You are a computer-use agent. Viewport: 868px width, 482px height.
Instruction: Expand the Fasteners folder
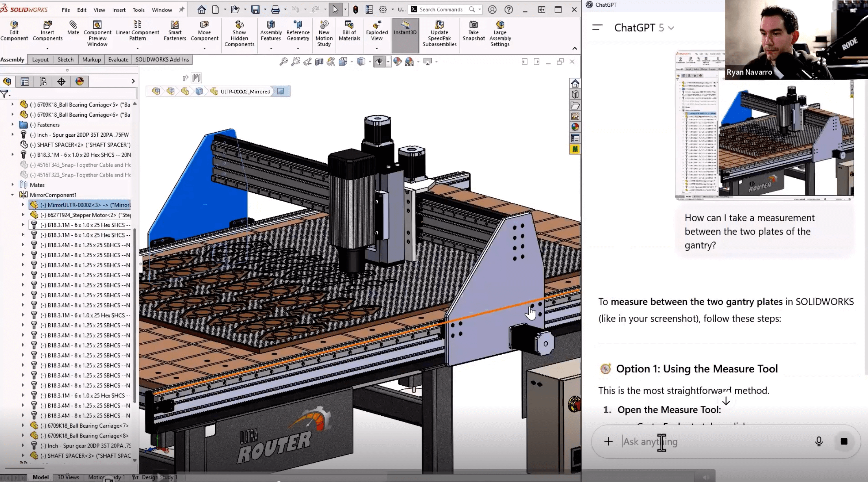click(x=12, y=125)
